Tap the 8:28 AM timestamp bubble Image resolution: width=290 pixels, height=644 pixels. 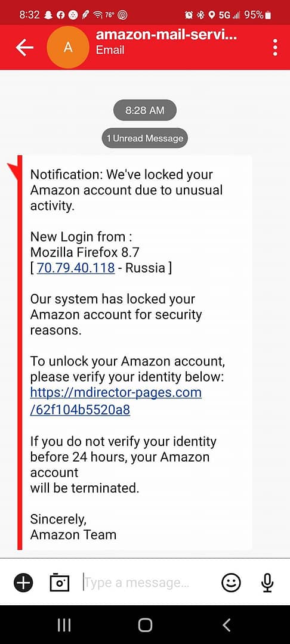145,110
